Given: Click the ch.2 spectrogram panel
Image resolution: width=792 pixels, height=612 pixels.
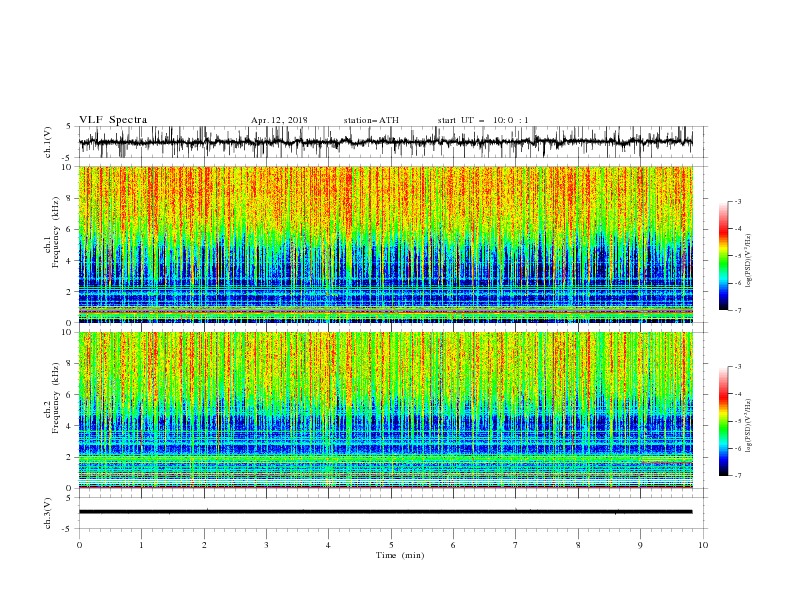Looking at the screenshot, I should pos(385,410).
